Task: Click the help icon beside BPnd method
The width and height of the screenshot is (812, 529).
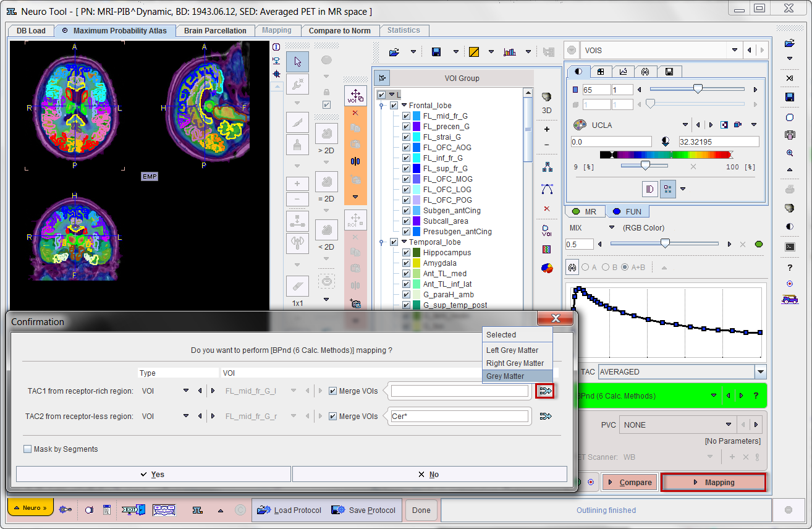Action: 755,396
